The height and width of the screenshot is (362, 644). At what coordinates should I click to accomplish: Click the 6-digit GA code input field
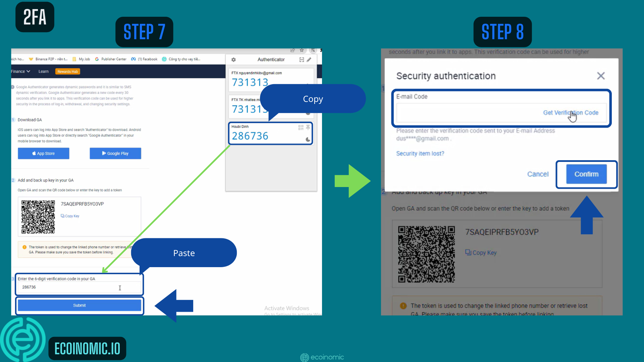click(x=79, y=287)
